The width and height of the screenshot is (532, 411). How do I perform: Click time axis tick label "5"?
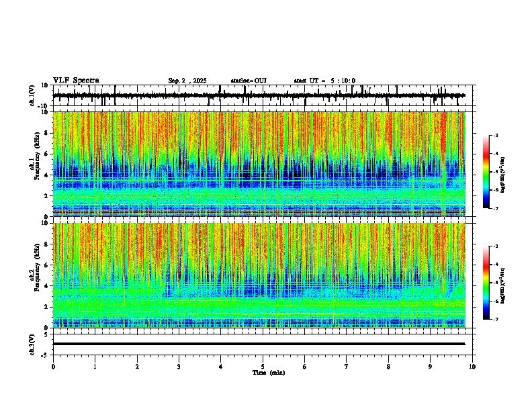[263, 367]
